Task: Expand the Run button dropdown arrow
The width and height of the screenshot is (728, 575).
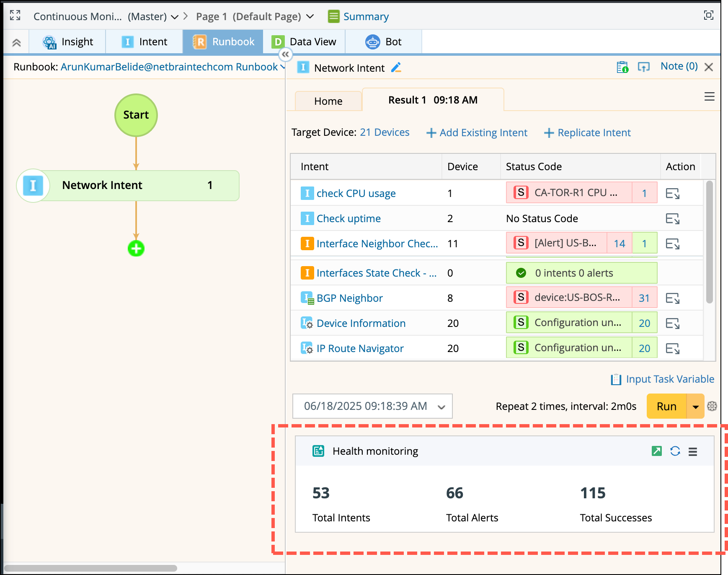Action: [695, 406]
